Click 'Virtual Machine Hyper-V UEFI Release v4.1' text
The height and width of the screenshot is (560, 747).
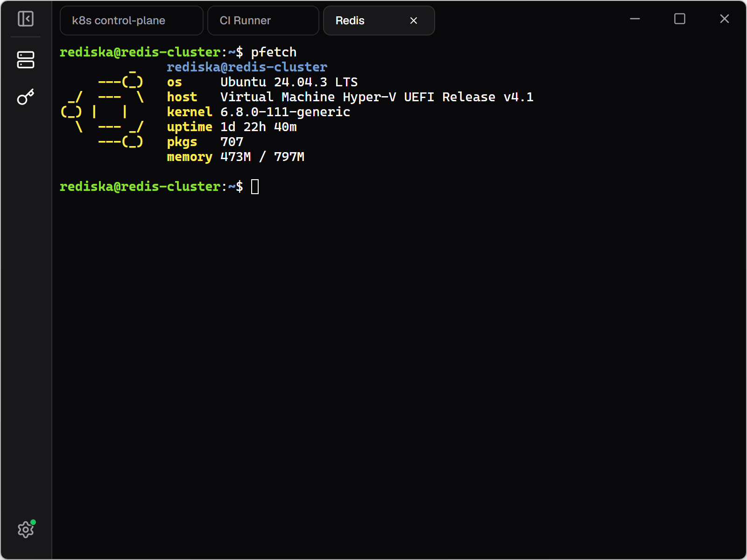pyautogui.click(x=377, y=97)
